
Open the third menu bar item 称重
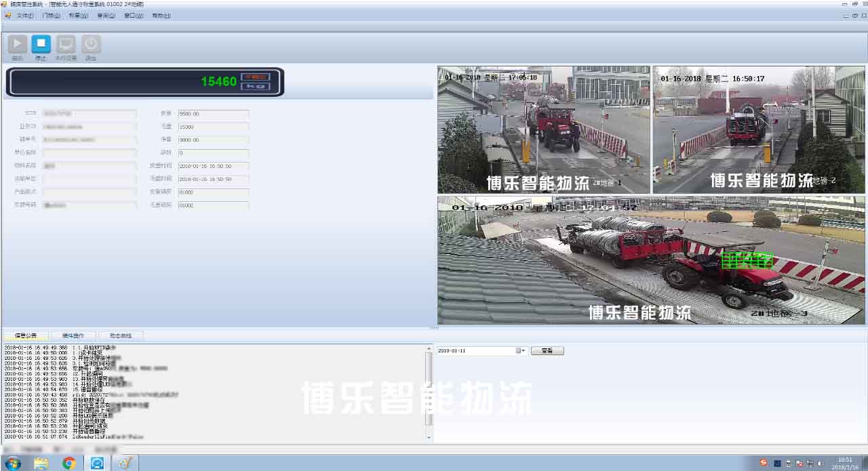tap(79, 15)
